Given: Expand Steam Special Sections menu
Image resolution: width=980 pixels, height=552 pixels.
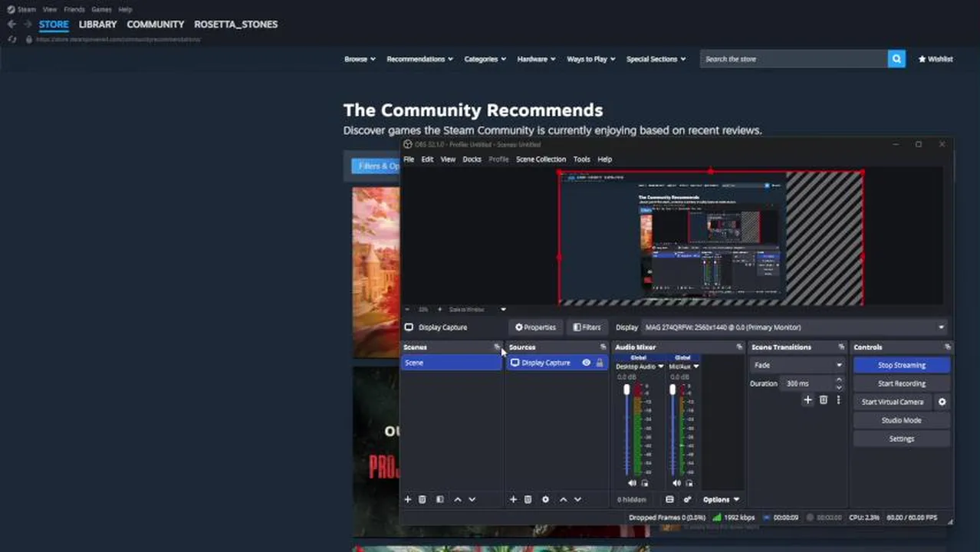Looking at the screenshot, I should [656, 59].
